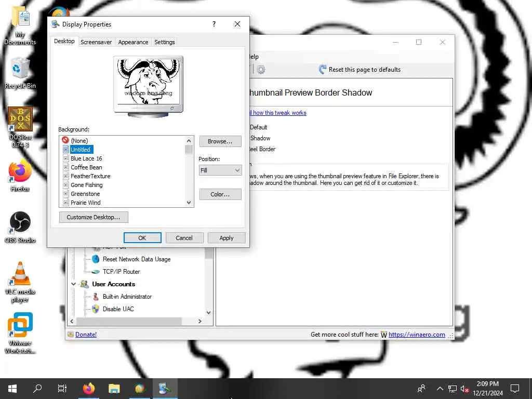This screenshot has width=532, height=399.
Task: Collapse the User Accounts tree node
Action: click(73, 284)
